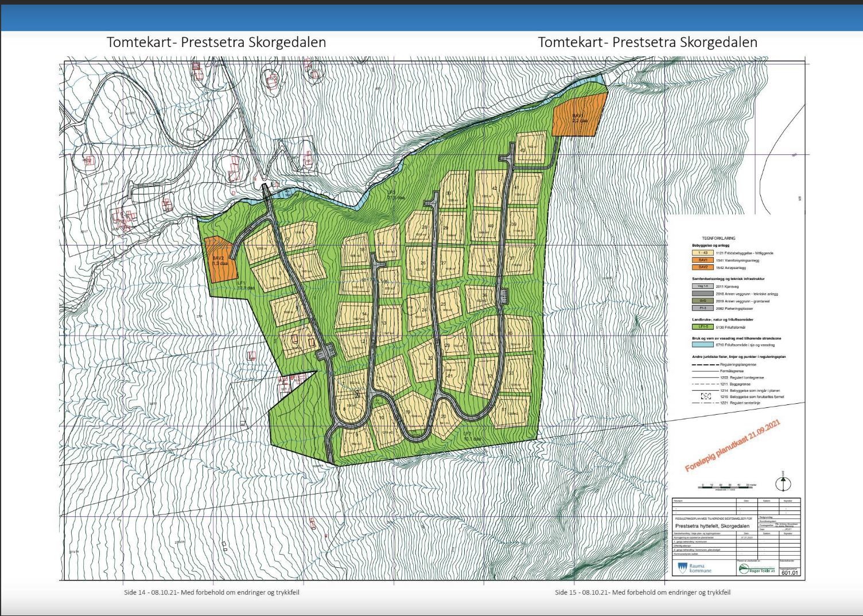Click the 'Prestsetra hyttefelt, Skorgedalen' title block

click(x=712, y=526)
